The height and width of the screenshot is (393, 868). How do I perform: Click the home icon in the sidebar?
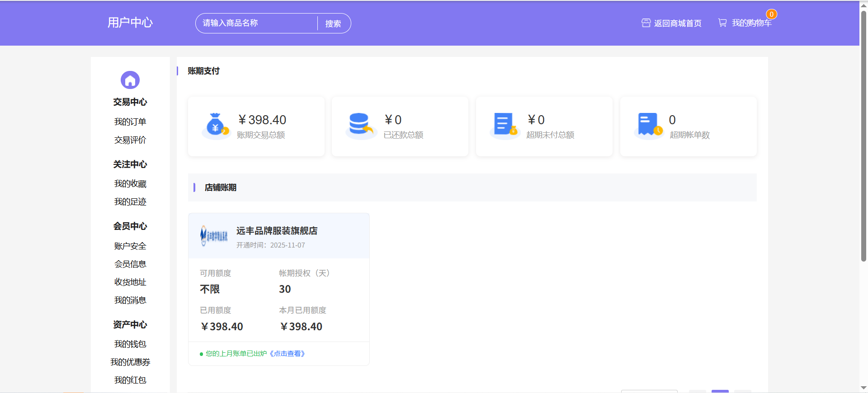point(130,80)
